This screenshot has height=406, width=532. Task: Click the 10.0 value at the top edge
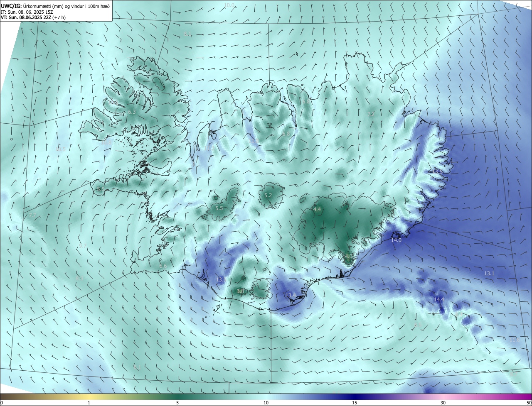click(x=229, y=5)
